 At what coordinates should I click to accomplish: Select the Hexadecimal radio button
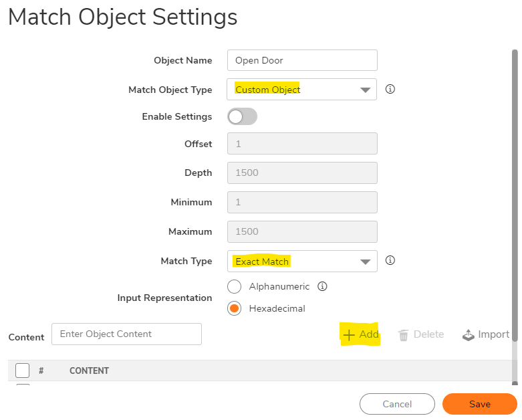(x=234, y=308)
